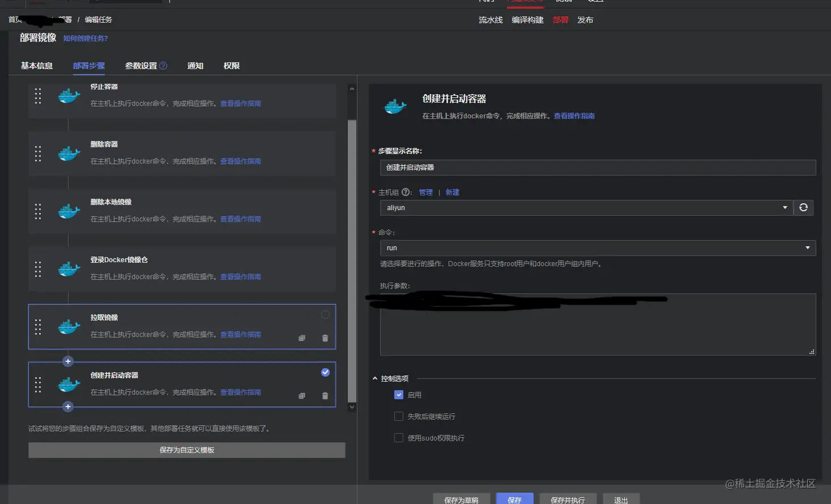Open 查看操作指南 link in detail panel header
Viewport: 831px width, 504px height.
point(574,116)
